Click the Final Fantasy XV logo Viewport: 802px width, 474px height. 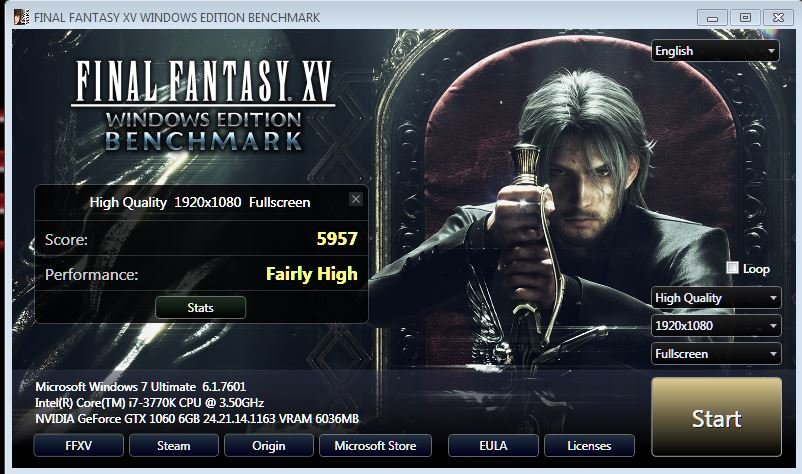coord(204,105)
